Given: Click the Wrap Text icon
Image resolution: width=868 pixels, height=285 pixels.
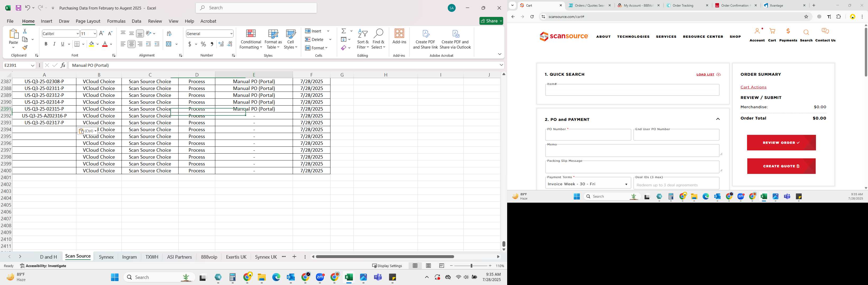Looking at the screenshot, I should tap(169, 33).
